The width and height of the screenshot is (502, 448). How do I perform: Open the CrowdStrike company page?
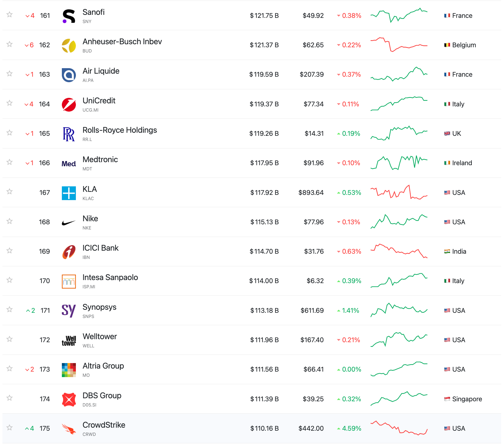tap(104, 425)
